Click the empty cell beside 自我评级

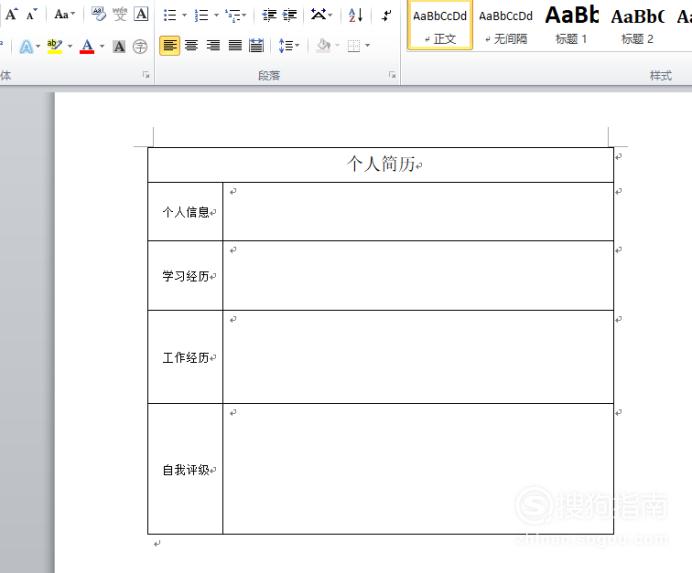[418, 469]
